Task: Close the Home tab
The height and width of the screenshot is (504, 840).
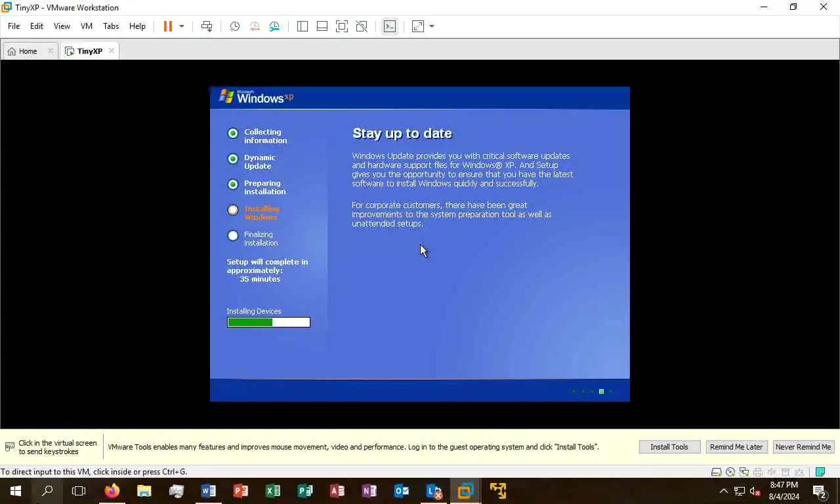Action: coord(50,51)
